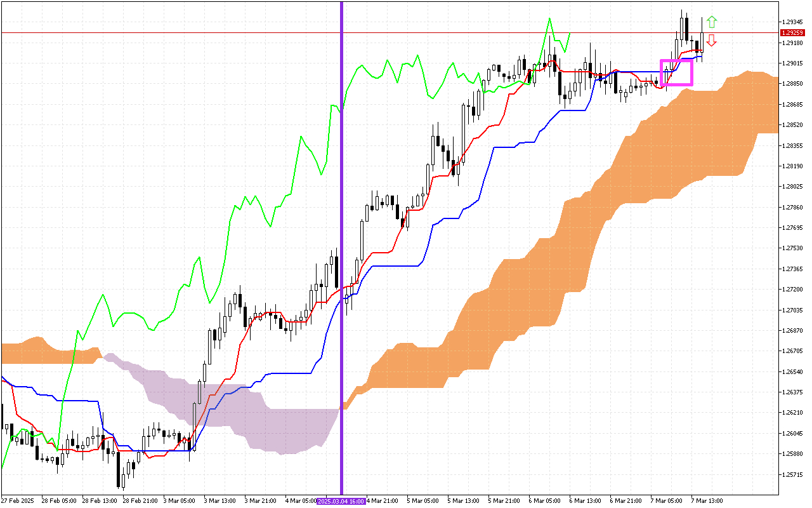Click the 1.28355 price axis label
Screen dimensions: 812x508
pos(794,145)
